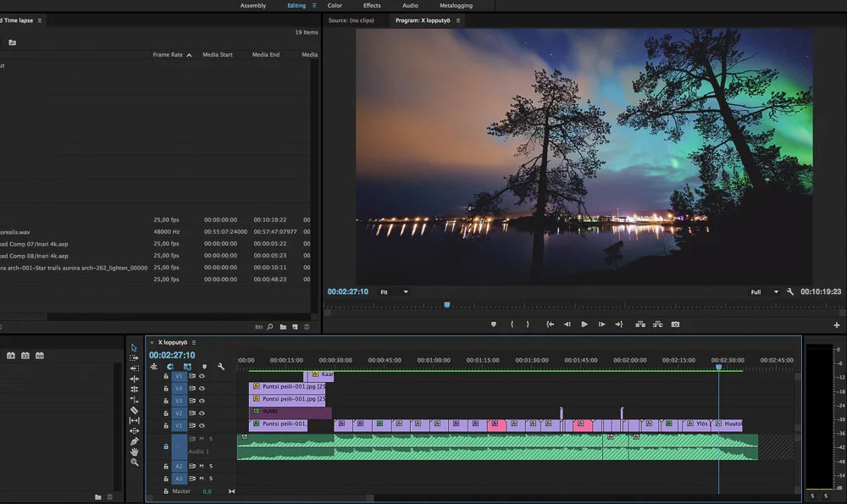Click the timeline playhead at 00:02:30:00
The height and width of the screenshot is (504, 847).
pos(718,367)
